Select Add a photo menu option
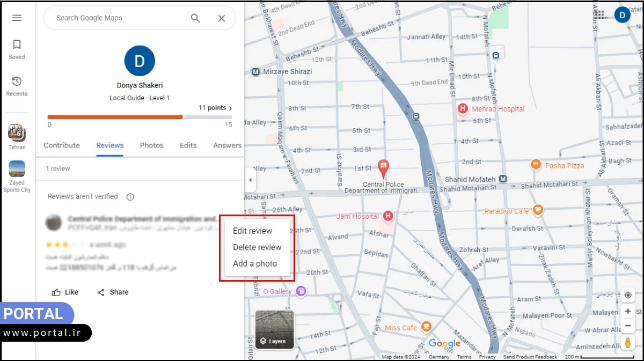The width and height of the screenshot is (644, 361). 255,263
